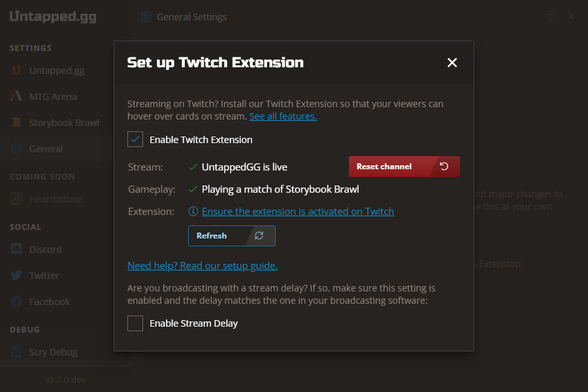Enable the Stream Delay checkbox
The image size is (588, 392).
point(135,323)
